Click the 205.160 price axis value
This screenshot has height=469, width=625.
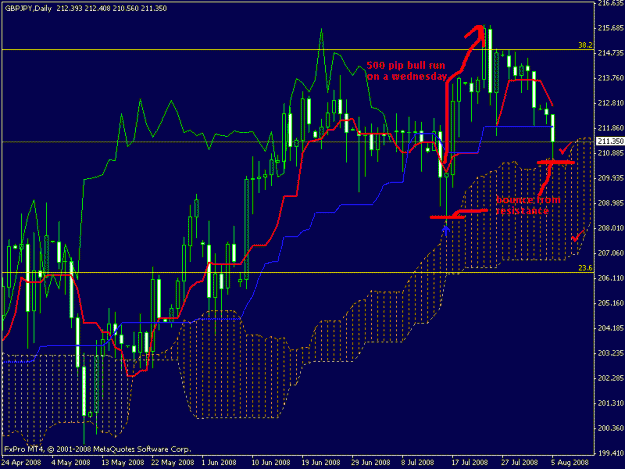pyautogui.click(x=611, y=303)
